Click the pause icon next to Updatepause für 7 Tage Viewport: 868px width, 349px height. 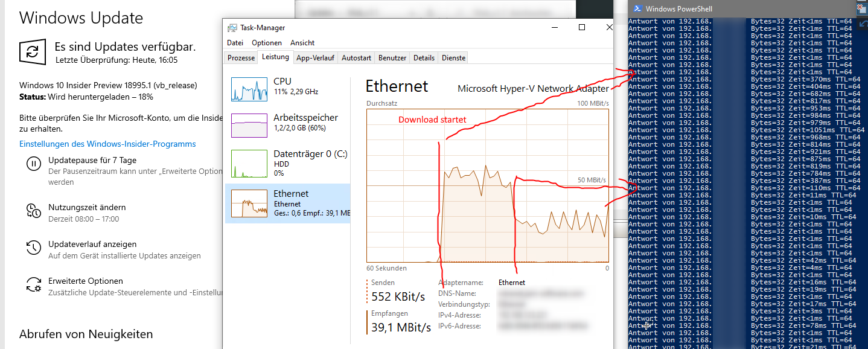(x=33, y=163)
